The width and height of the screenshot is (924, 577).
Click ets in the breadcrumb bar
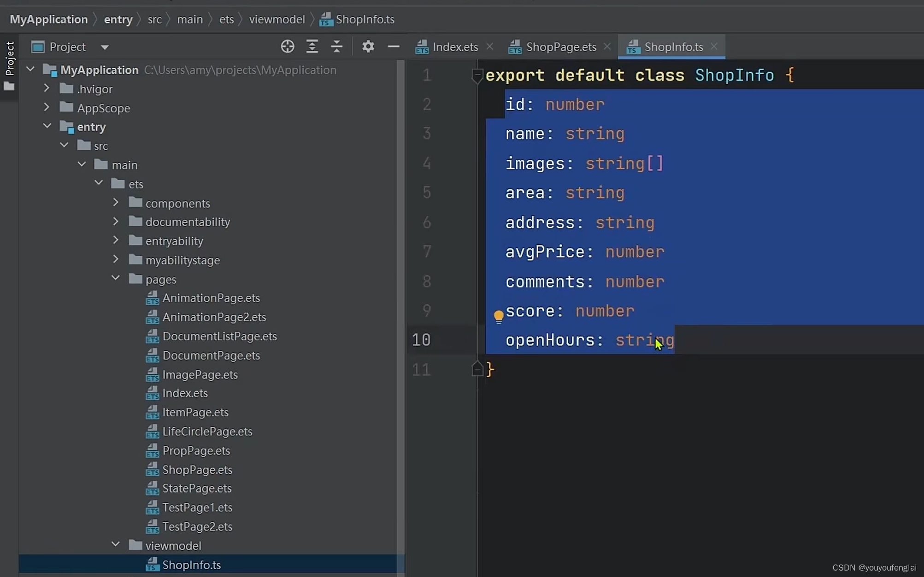coord(226,19)
